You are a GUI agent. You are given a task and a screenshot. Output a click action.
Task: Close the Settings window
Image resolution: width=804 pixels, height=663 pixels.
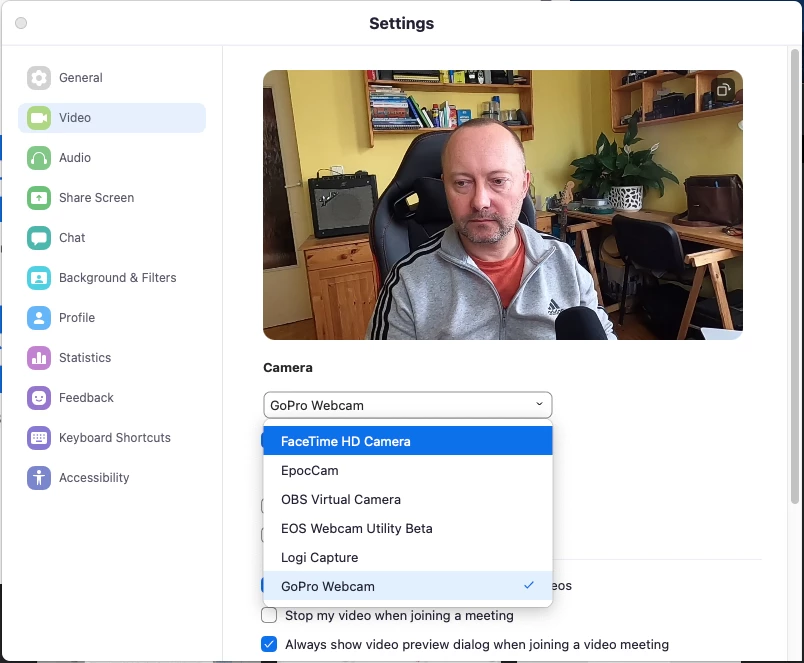pyautogui.click(x=21, y=23)
